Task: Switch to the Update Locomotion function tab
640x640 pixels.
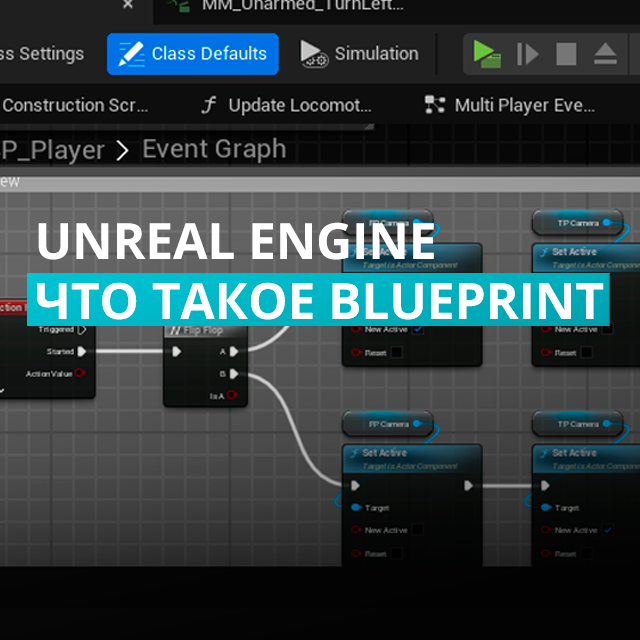Action: 287,105
